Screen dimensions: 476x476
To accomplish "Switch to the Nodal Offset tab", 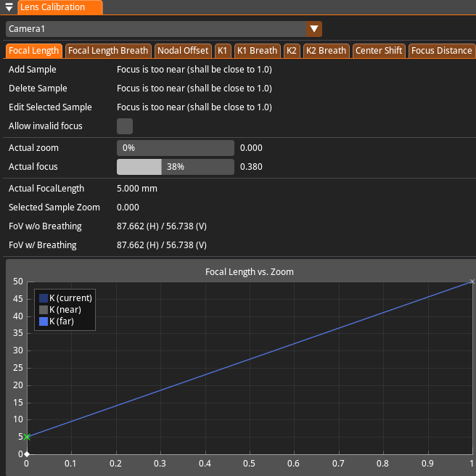I will 183,51.
